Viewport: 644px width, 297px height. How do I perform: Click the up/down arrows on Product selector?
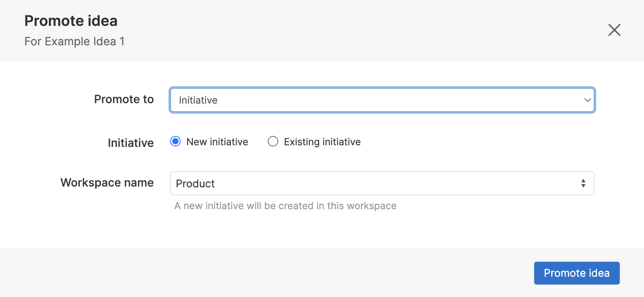pyautogui.click(x=583, y=183)
